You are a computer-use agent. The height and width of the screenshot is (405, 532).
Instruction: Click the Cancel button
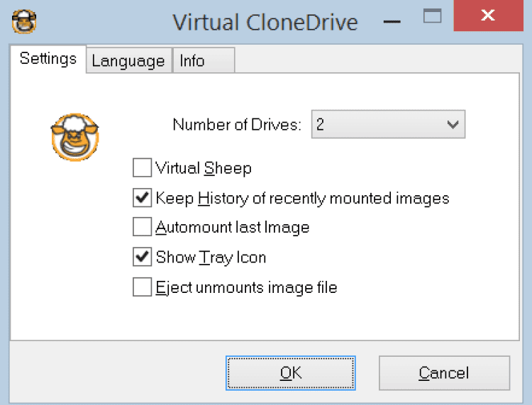444,373
